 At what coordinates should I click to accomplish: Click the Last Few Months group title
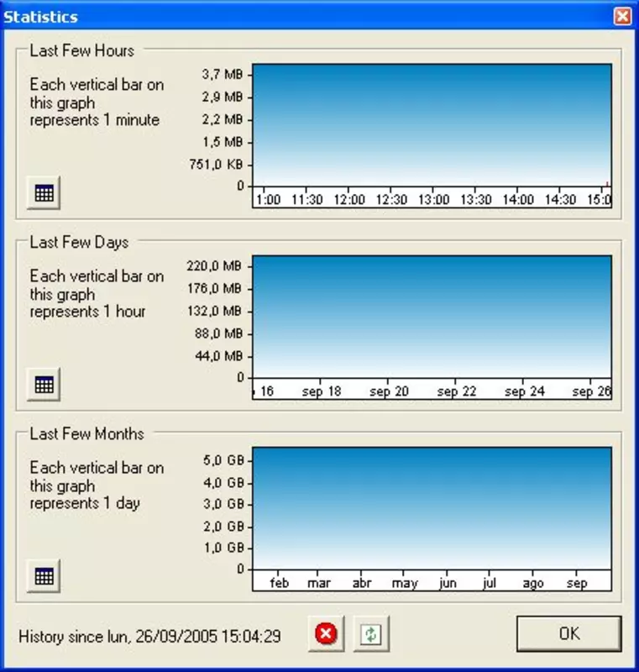click(x=87, y=433)
